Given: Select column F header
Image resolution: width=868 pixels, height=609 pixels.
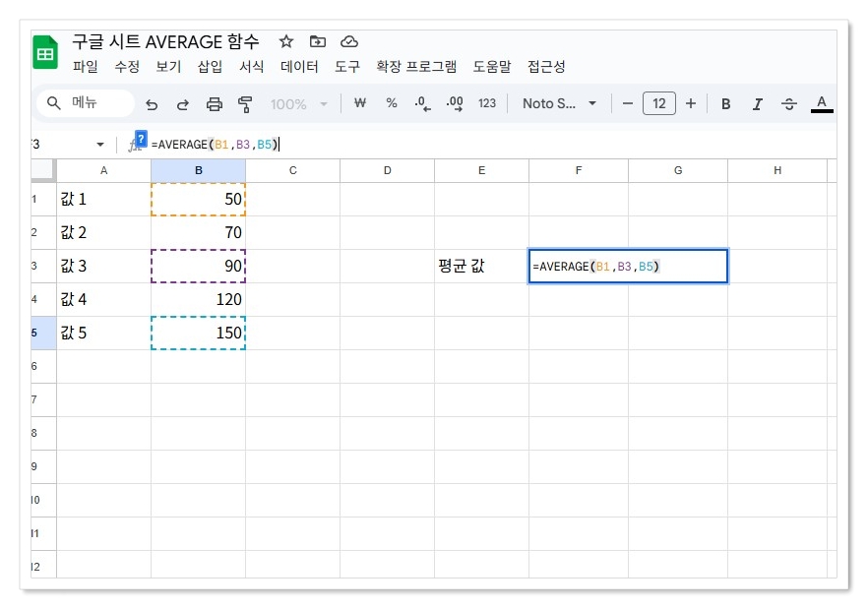Looking at the screenshot, I should tap(579, 170).
